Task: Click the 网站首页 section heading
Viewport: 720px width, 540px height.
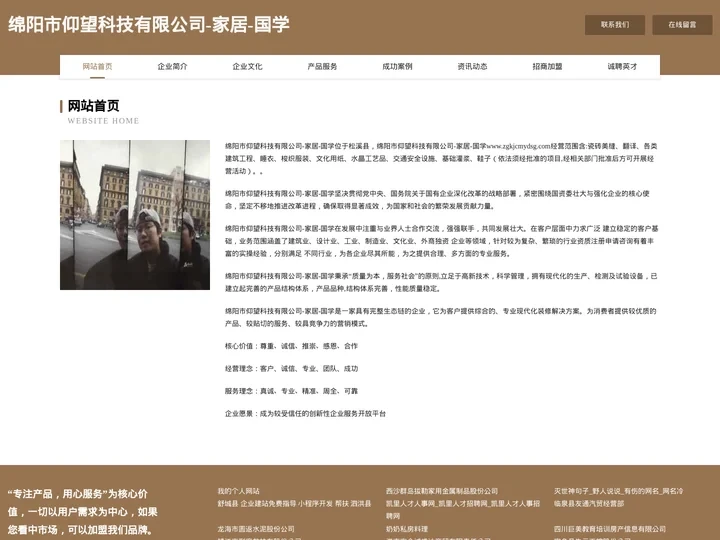Action: pyautogui.click(x=94, y=106)
